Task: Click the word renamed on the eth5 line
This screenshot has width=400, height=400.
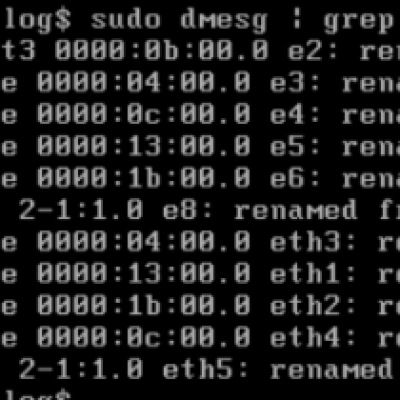Action: [331, 370]
